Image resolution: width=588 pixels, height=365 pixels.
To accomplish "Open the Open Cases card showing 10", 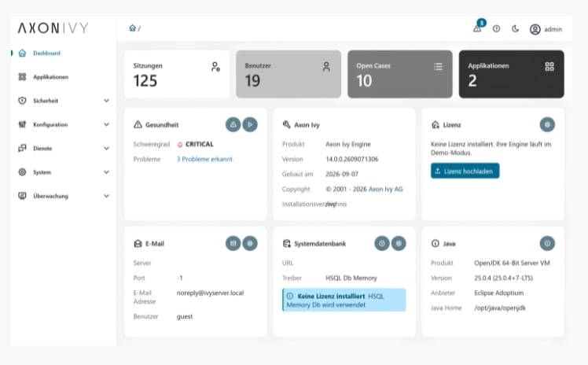I will point(400,74).
